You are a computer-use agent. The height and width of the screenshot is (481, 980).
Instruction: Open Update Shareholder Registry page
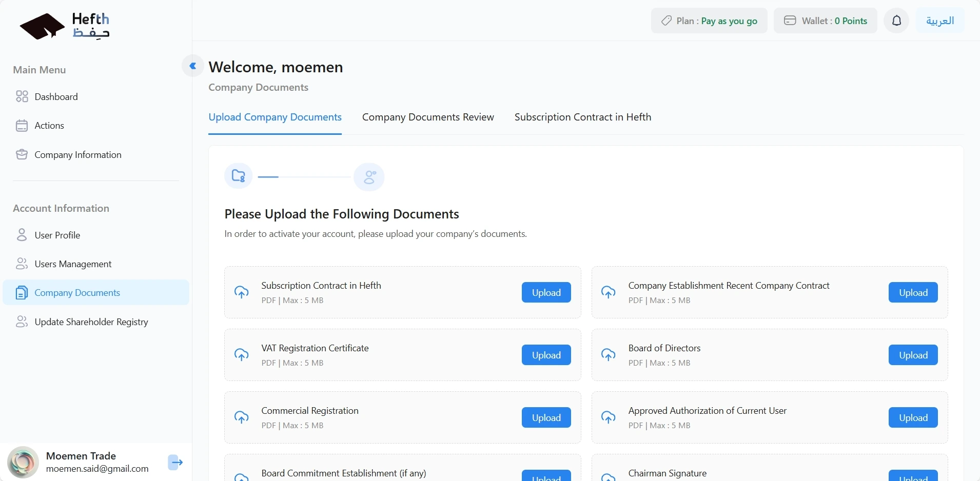[x=91, y=322]
